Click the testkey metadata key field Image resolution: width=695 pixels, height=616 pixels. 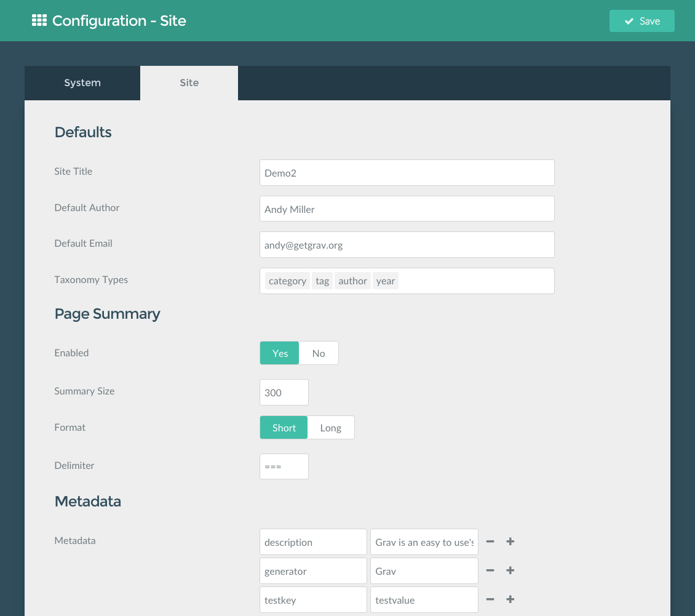click(314, 599)
